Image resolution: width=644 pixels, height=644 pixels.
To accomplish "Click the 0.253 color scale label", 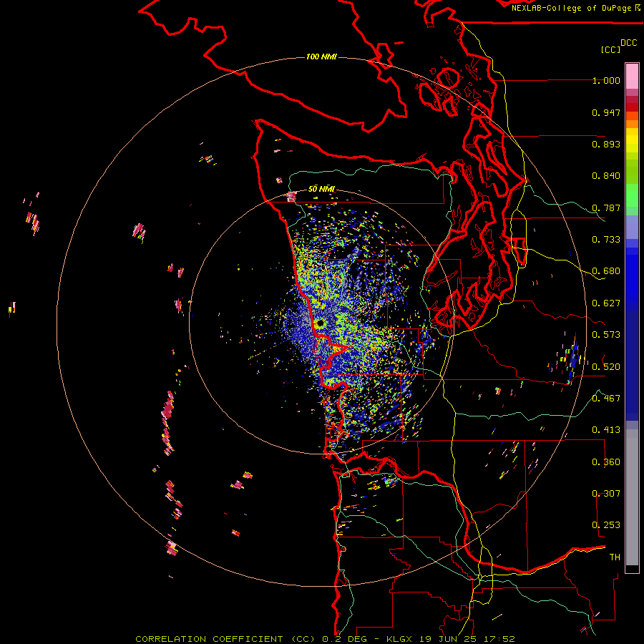I will [x=606, y=525].
